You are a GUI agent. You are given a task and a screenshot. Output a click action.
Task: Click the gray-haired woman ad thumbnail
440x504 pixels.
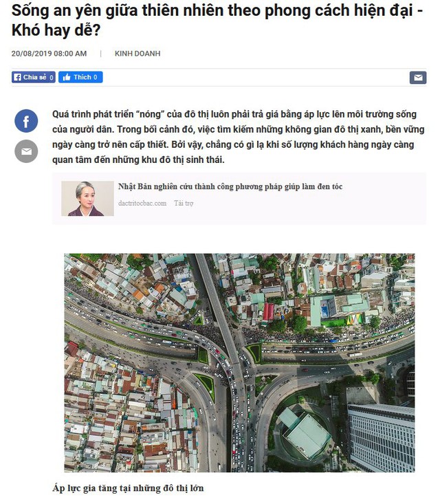coord(87,198)
